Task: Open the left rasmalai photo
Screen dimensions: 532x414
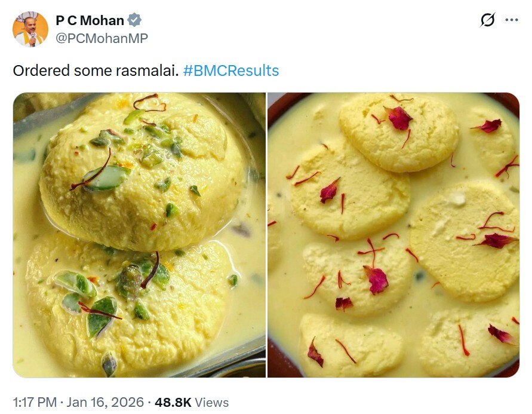Action: 139,235
